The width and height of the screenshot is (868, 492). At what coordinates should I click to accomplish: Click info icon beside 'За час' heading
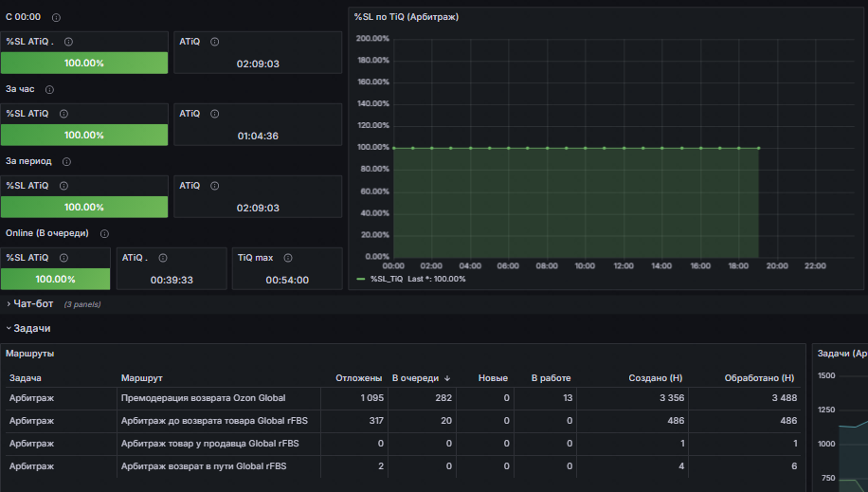(49, 90)
